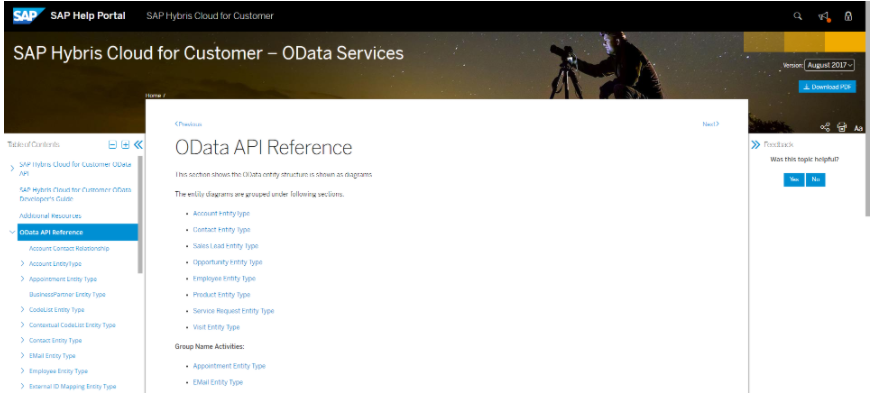873x409 pixels.
Task: Click the Home breadcrumb
Action: 153,96
